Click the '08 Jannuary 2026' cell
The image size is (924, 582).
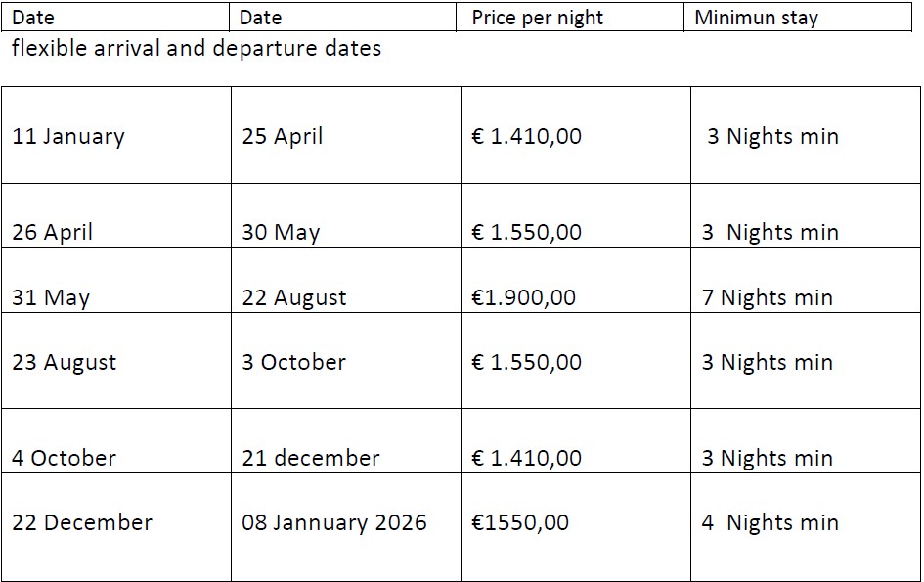pos(346,527)
